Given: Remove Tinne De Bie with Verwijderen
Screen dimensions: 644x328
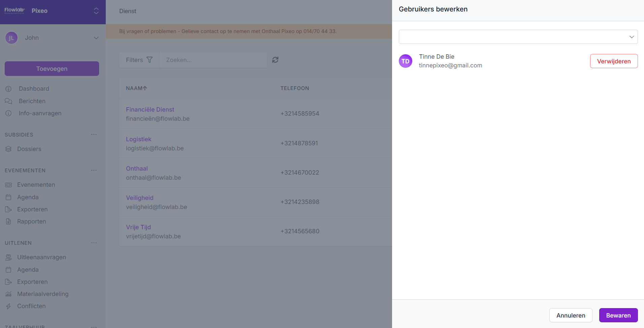Looking at the screenshot, I should pyautogui.click(x=613, y=61).
